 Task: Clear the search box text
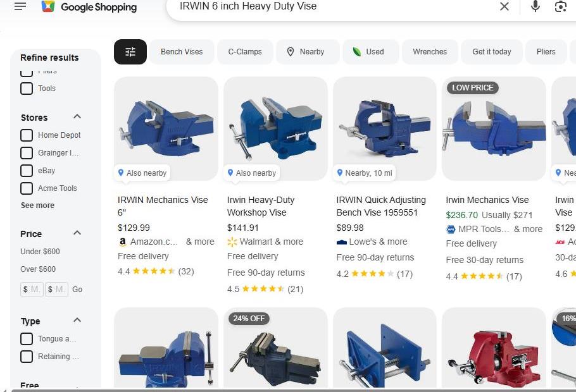click(x=504, y=6)
